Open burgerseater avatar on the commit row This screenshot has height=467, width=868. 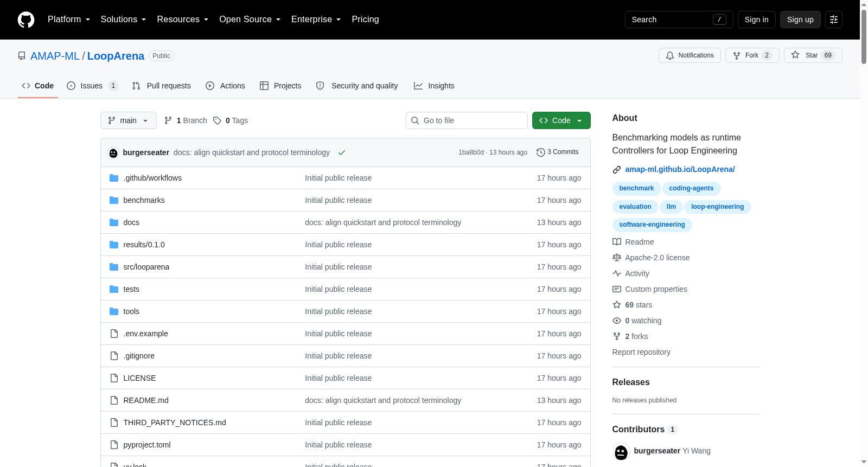(113, 153)
